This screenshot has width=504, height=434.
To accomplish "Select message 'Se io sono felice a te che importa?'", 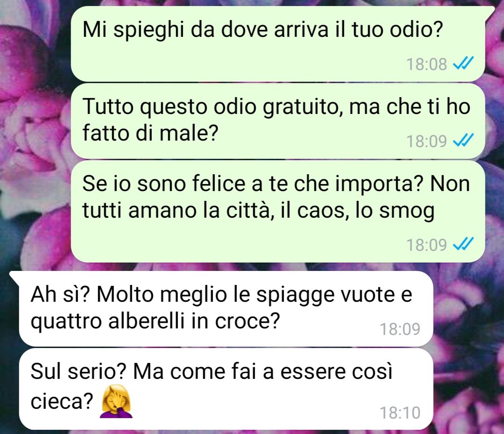I will 278,212.
